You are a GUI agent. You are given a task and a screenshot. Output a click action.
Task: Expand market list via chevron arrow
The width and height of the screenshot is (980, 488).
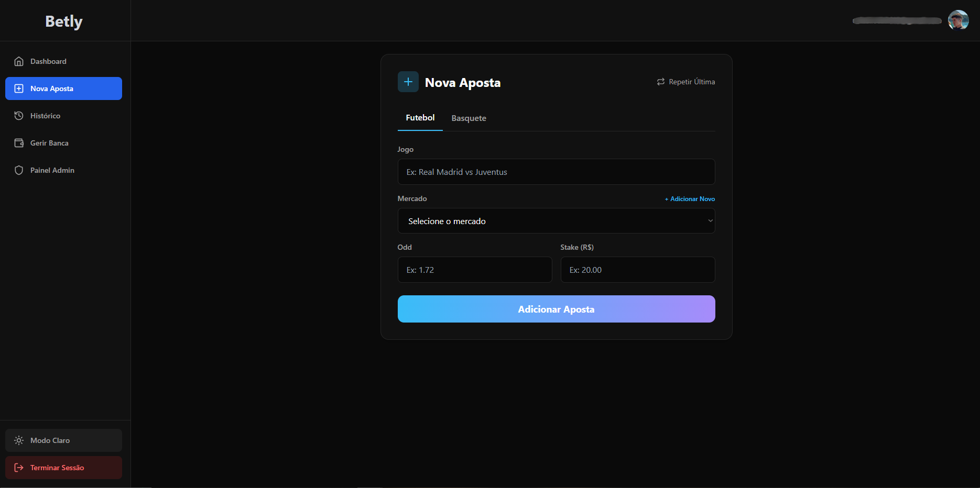tap(710, 221)
